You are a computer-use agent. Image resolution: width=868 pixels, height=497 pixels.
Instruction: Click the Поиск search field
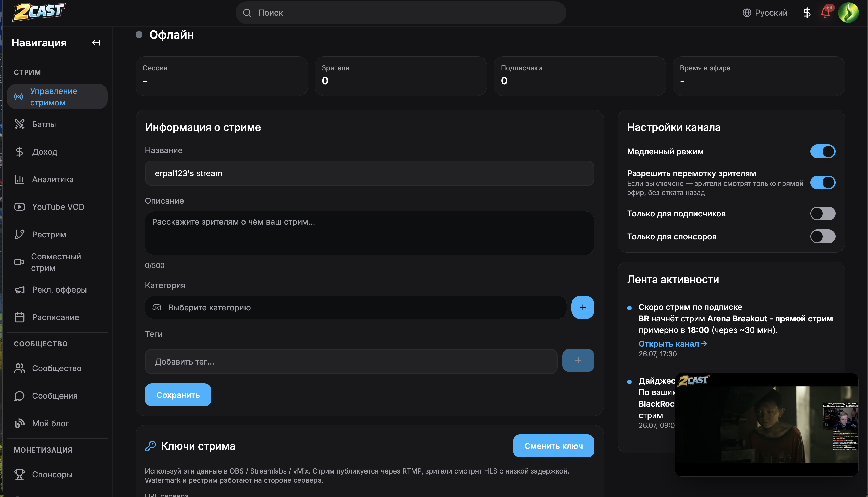tap(400, 13)
